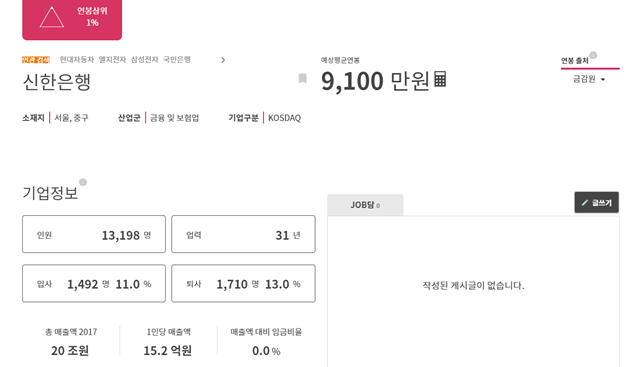Image resolution: width=640 pixels, height=367 pixels.
Task: Toggle the bookmark icon for 신한은행
Action: pos(302,78)
